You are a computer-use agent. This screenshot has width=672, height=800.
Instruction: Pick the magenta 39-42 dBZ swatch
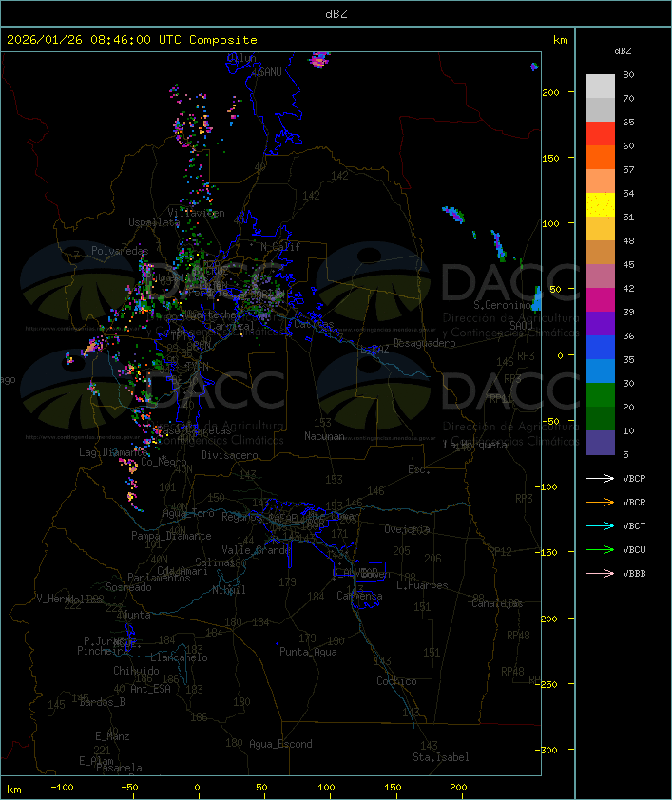[600, 300]
